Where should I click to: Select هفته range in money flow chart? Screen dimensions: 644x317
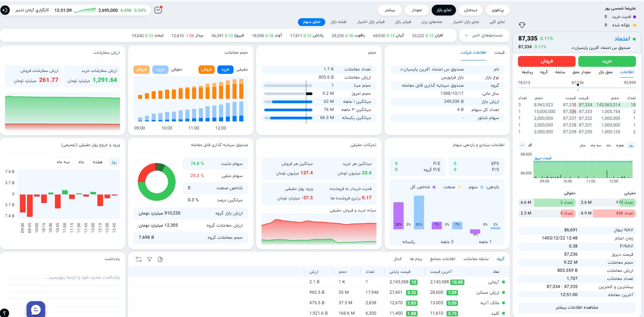(97, 162)
